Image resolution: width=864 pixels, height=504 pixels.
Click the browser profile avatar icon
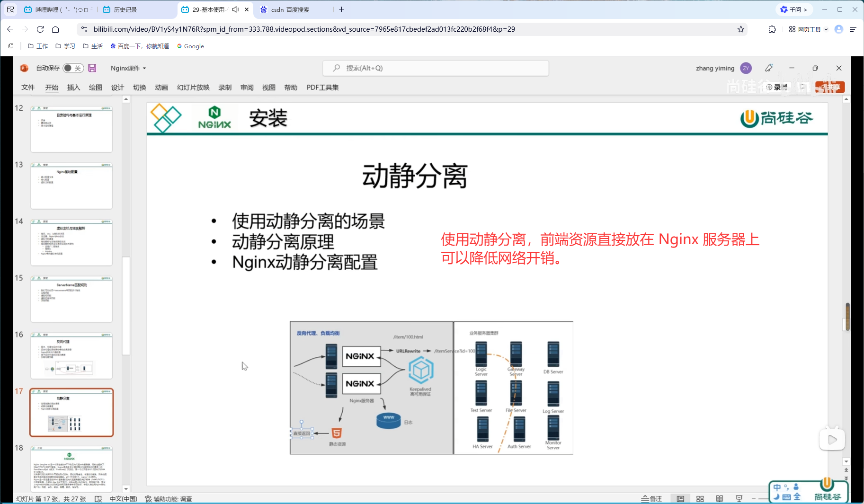839,29
